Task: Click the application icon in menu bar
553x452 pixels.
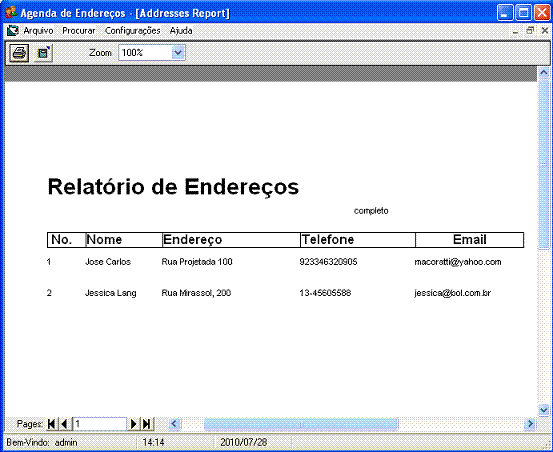Action: pos(13,31)
